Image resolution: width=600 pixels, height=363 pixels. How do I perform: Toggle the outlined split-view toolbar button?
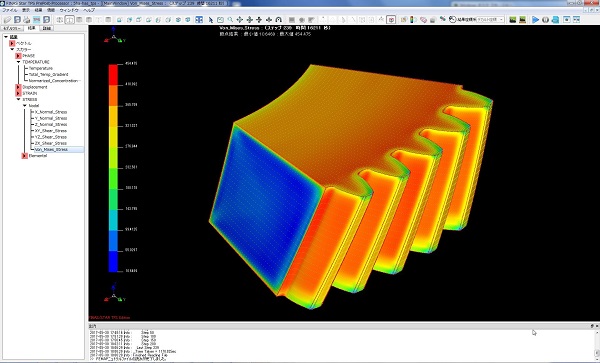coord(70,20)
